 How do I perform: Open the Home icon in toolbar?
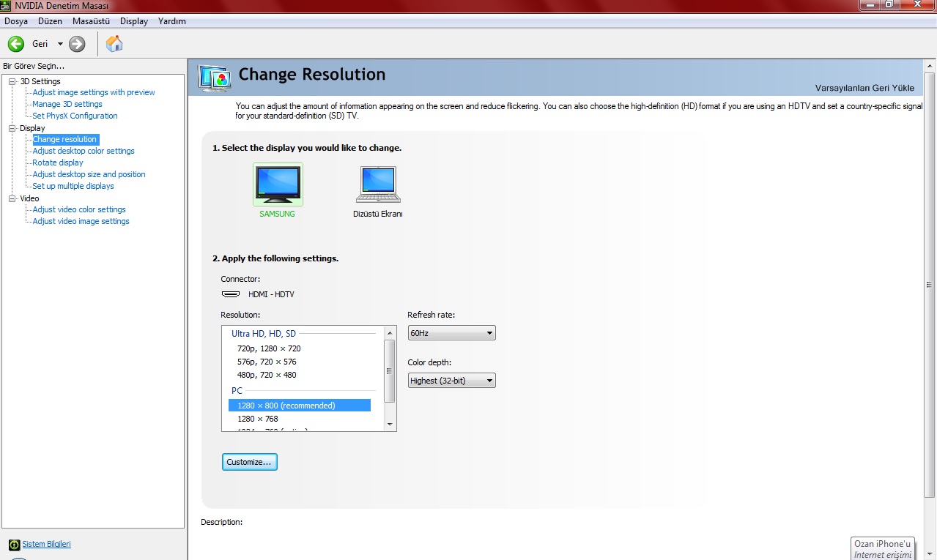(114, 44)
